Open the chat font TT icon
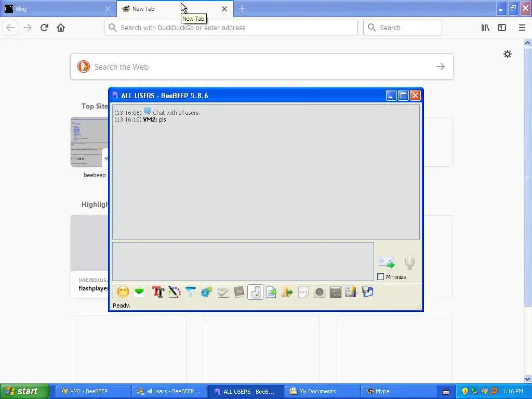Screen dimensions: 532x399 [158, 292]
